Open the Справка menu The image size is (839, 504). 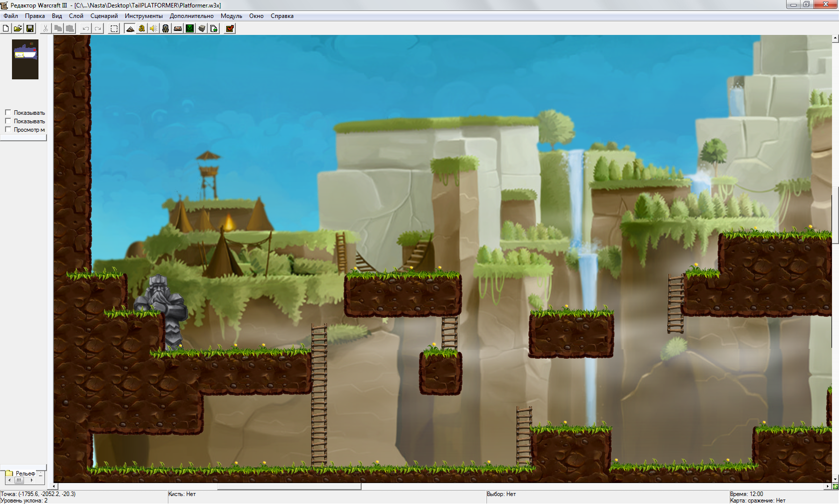(282, 16)
